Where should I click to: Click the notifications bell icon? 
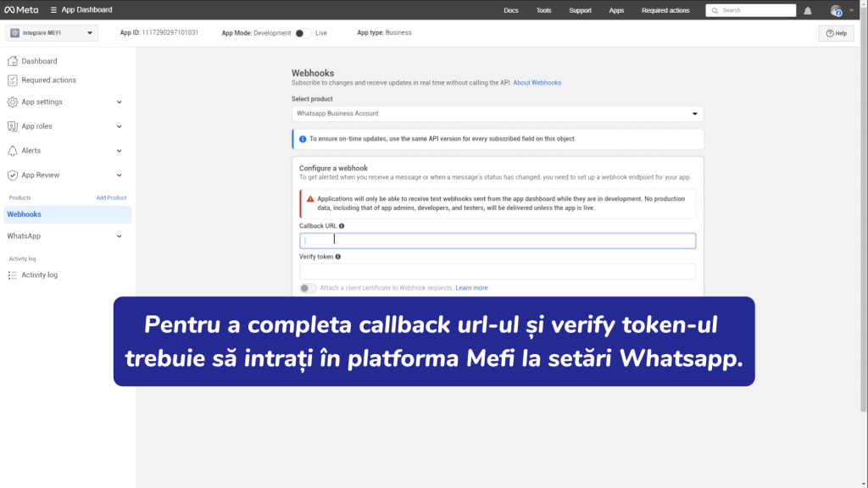[808, 10]
